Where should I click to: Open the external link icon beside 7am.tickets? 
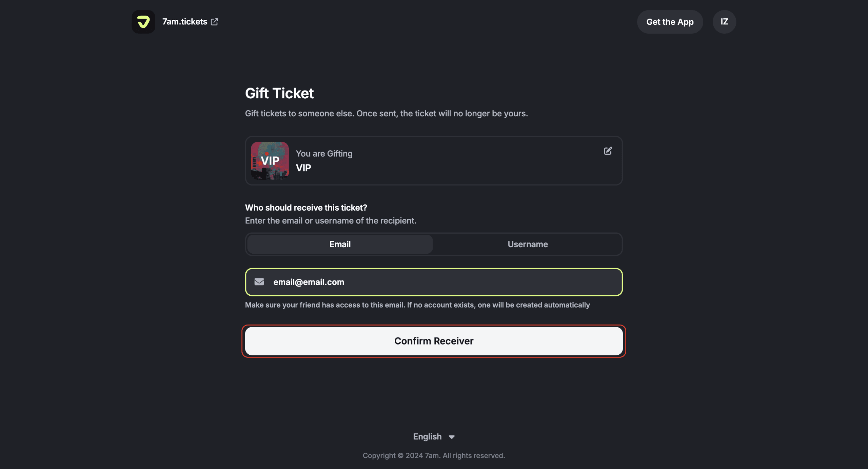point(214,22)
